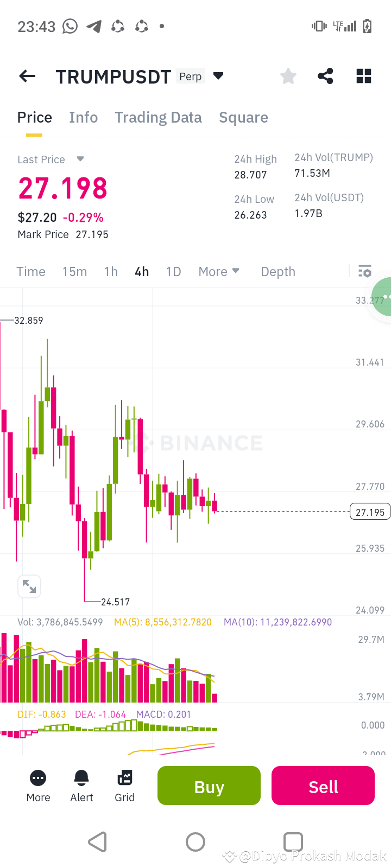
Task: Open the widgets grid icon top right
Action: (363, 76)
